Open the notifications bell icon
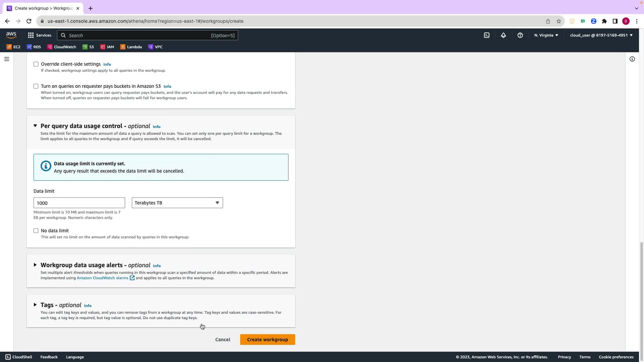The width and height of the screenshot is (644, 362). click(503, 35)
